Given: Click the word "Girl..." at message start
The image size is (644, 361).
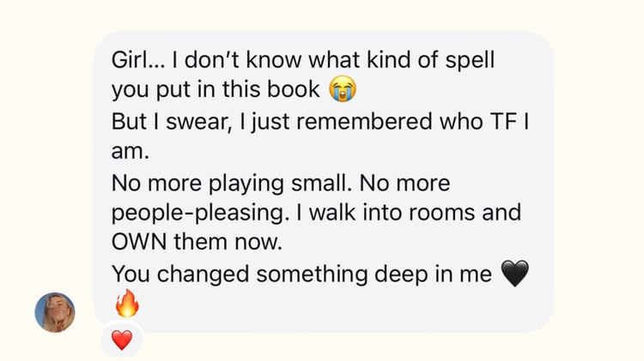Looking at the screenshot, I should pos(138,61).
